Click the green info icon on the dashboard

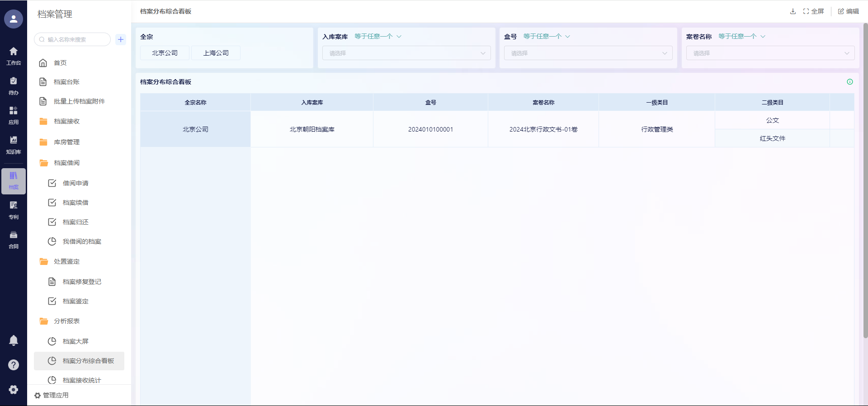pos(849,82)
